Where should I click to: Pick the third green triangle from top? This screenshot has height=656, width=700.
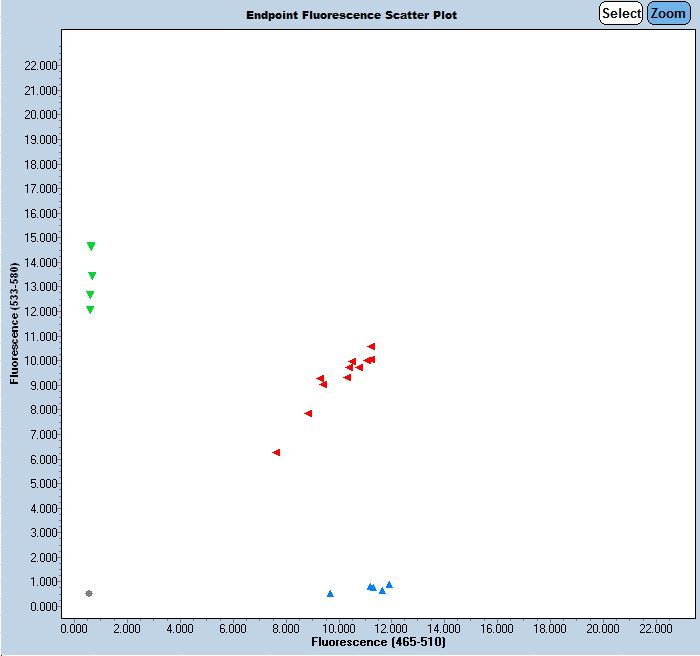[x=90, y=295]
